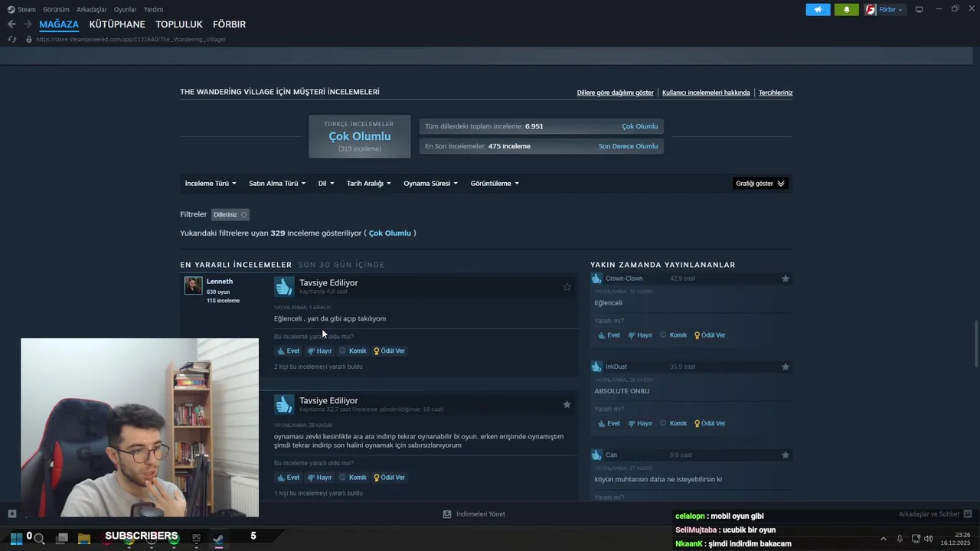The image size is (980, 551).
Task: Open the taskbar clock and date
Action: (x=955, y=539)
